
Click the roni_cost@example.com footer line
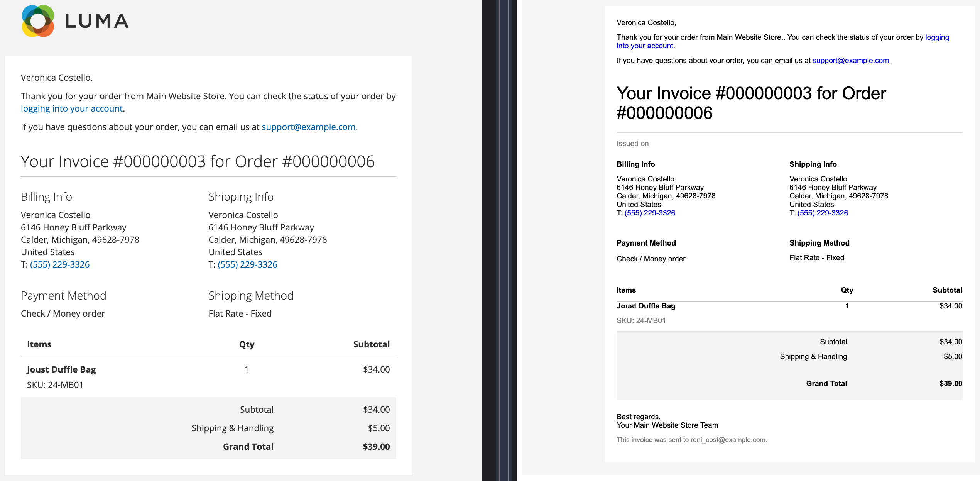[692, 440]
